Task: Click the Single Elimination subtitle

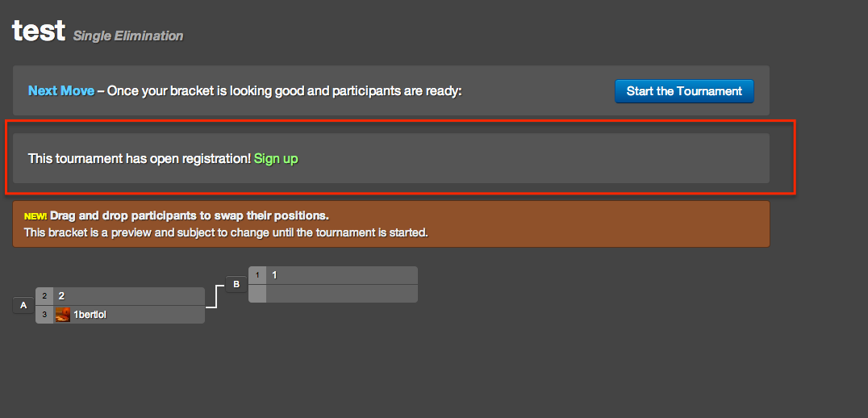Action: (x=128, y=36)
